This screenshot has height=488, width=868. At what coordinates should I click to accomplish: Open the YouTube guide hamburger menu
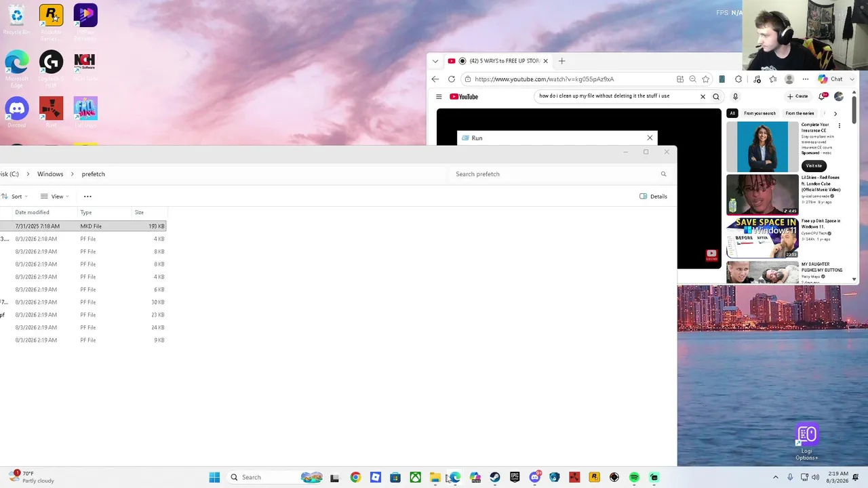pos(439,97)
